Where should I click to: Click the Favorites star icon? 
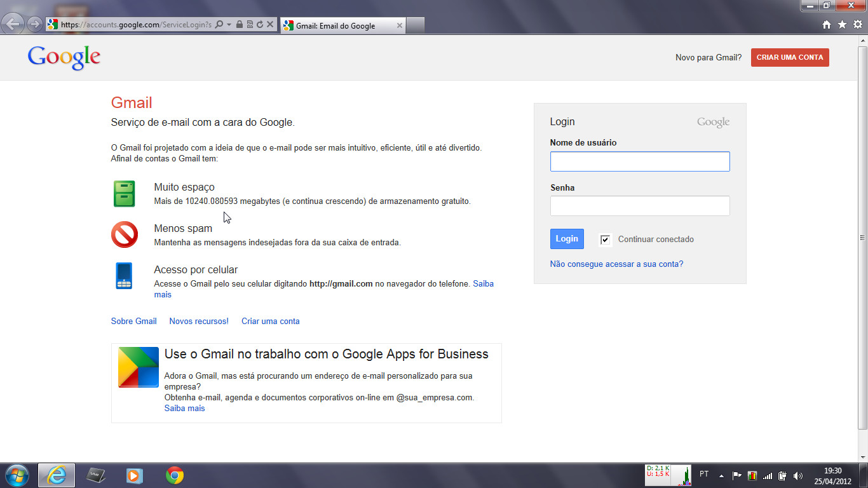coord(841,25)
